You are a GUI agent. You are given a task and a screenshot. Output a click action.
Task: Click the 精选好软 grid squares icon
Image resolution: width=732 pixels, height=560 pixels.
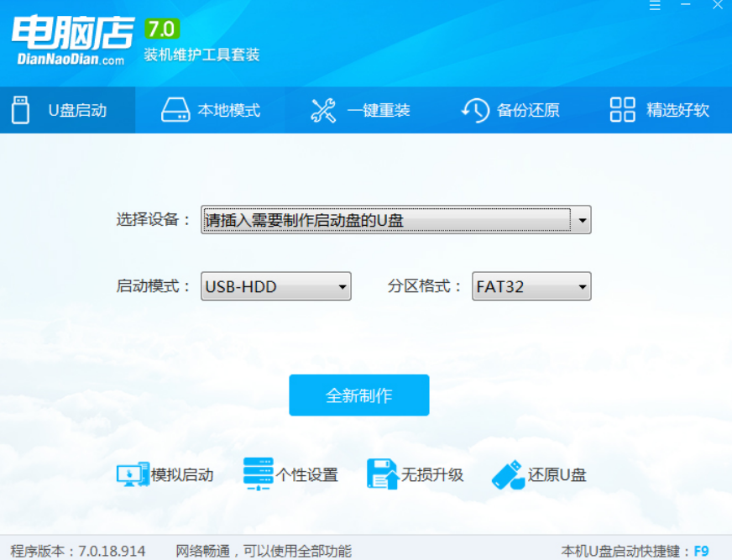pos(622,110)
